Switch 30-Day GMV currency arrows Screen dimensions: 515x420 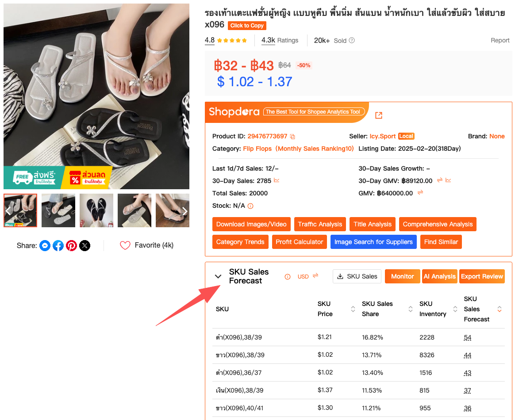pyautogui.click(x=439, y=180)
